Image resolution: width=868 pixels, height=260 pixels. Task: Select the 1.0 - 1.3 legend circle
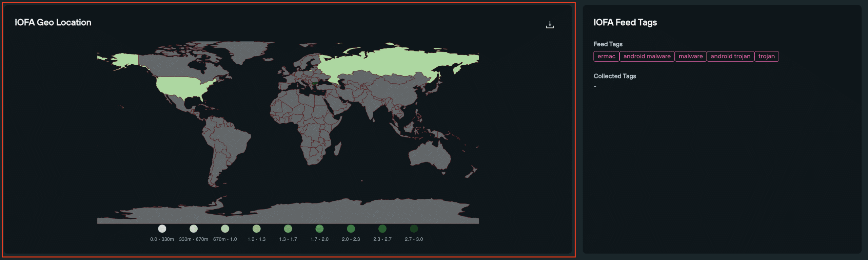tap(257, 229)
